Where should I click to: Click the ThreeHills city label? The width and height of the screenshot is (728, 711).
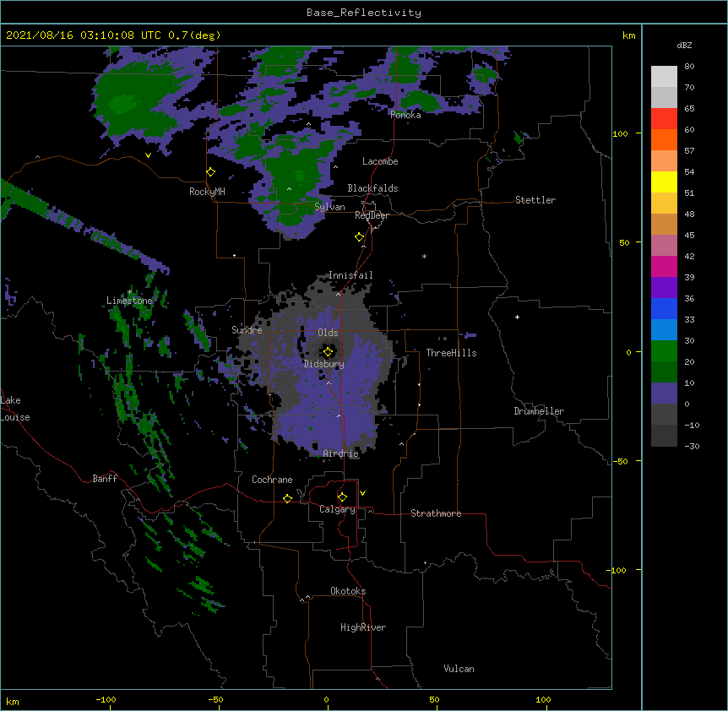(x=451, y=353)
